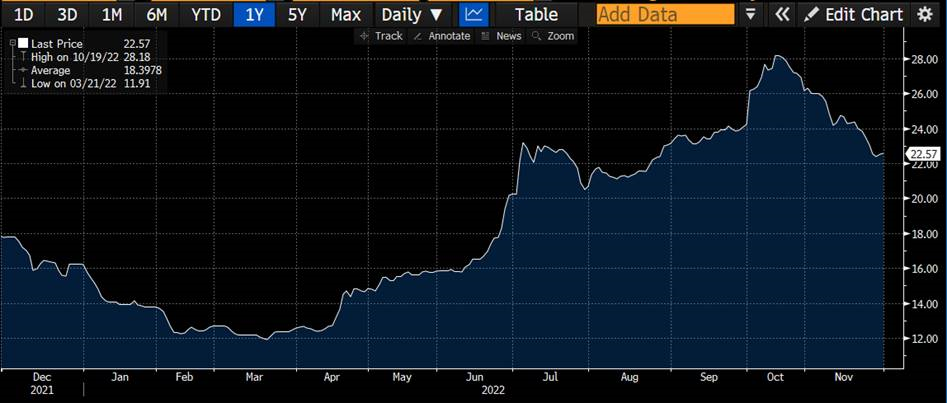Enable the Track crosshair tool

point(381,36)
